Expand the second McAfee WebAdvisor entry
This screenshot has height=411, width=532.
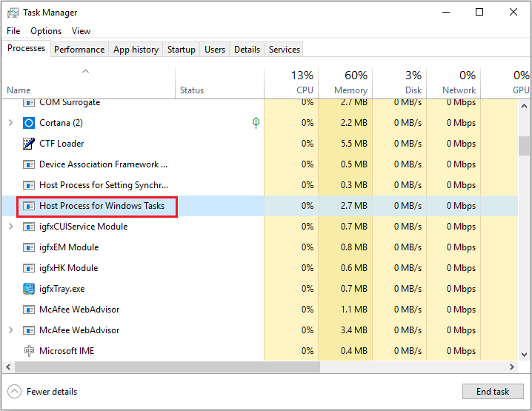10,330
